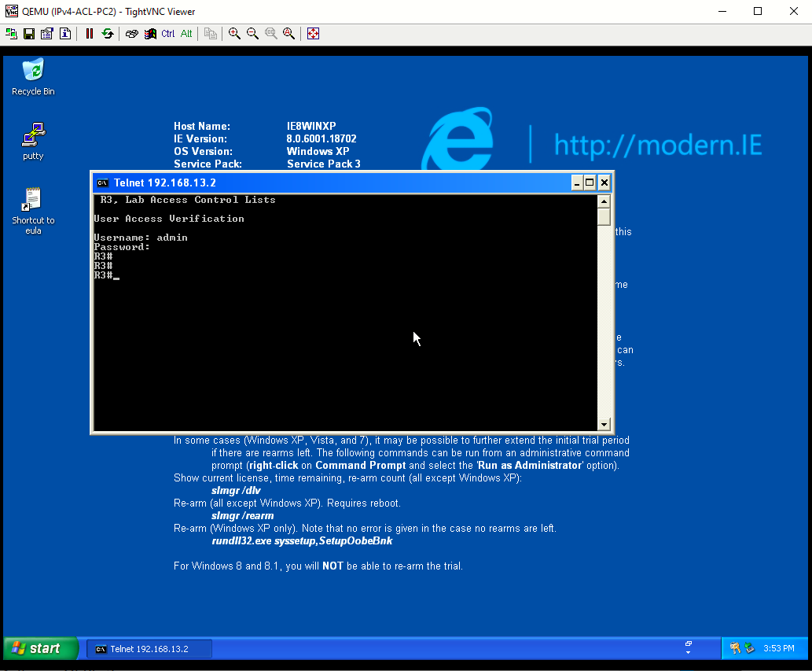Zoom in on the remote view
The image size is (812, 671).
(x=234, y=34)
